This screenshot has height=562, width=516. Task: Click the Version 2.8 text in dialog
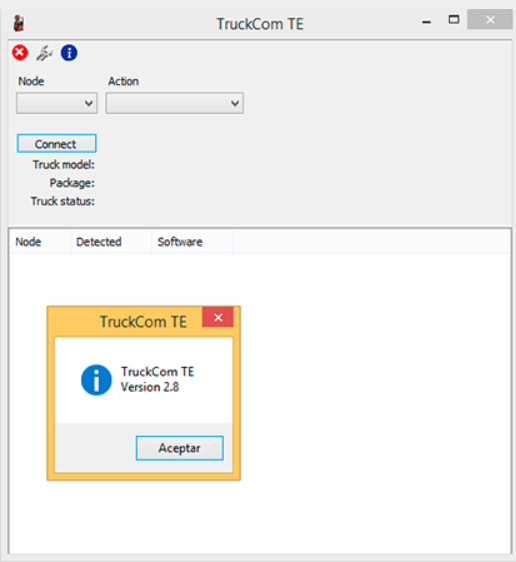[150, 387]
